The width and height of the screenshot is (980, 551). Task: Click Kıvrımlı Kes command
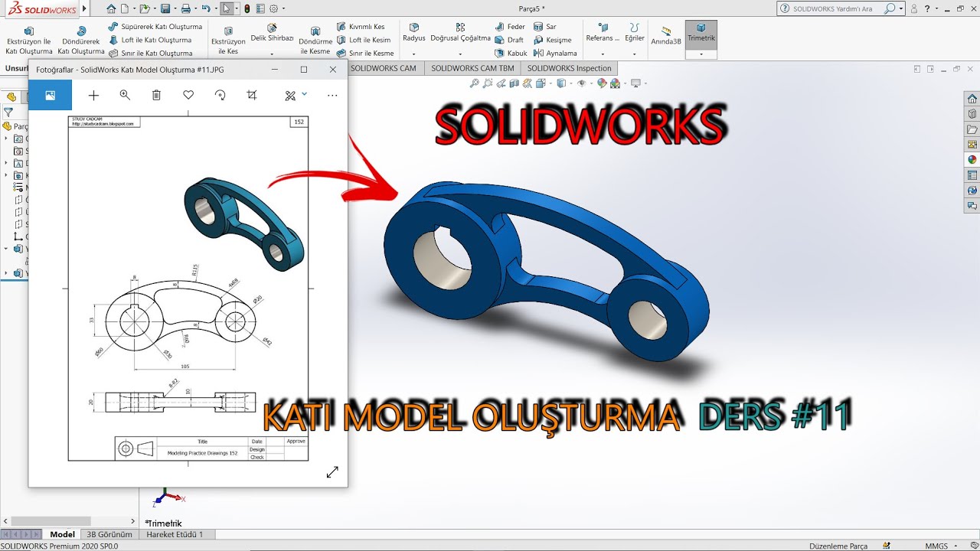[361, 26]
